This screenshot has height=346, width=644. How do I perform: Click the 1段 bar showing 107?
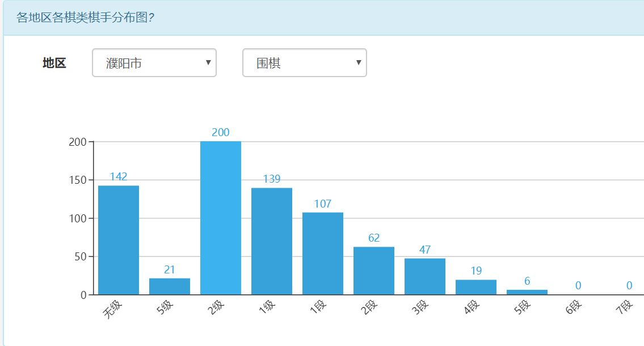point(323,254)
